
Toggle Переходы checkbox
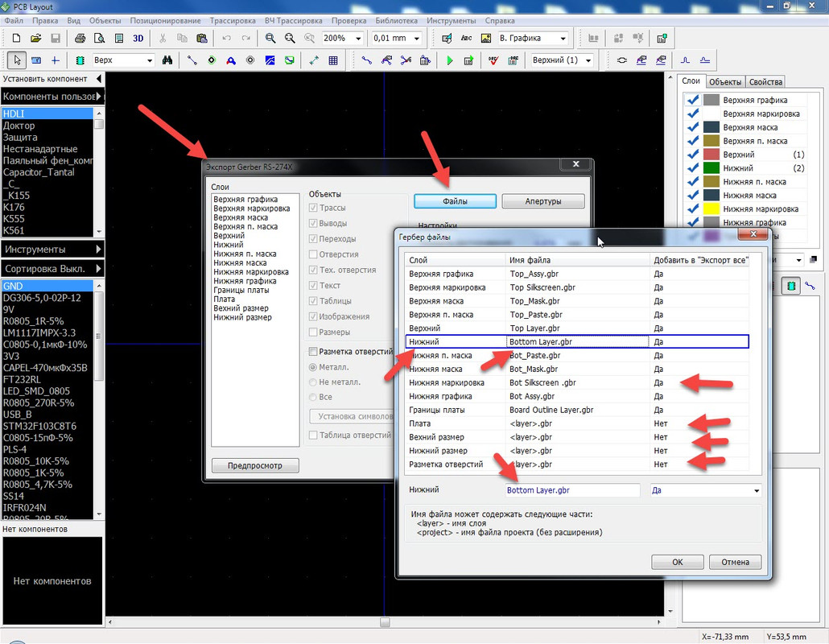(313, 238)
